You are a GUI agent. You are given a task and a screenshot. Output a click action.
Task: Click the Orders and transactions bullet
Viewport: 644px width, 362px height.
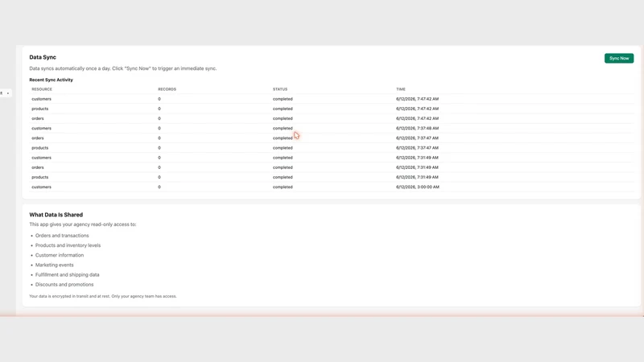[62, 236]
